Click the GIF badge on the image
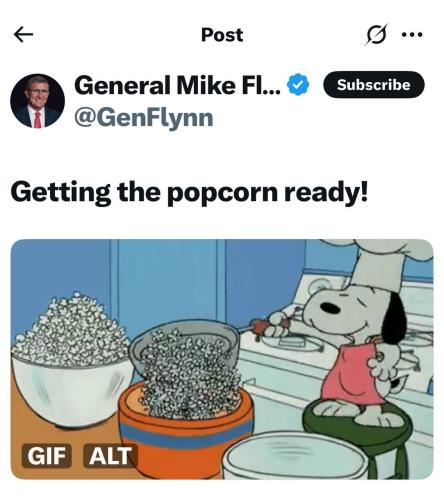This screenshot has height=500, width=444. [x=46, y=455]
